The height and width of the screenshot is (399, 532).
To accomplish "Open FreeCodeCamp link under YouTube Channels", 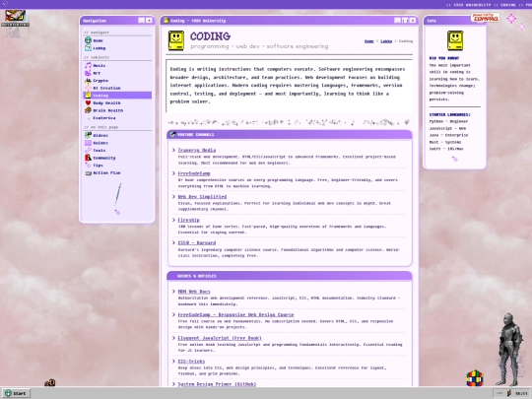I will 194,173.
